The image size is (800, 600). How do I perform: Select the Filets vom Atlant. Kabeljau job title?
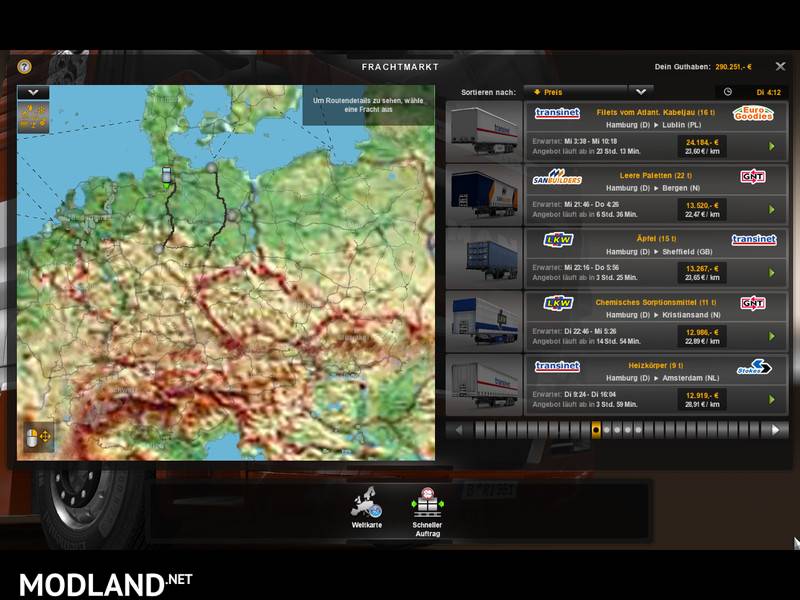coord(656,112)
